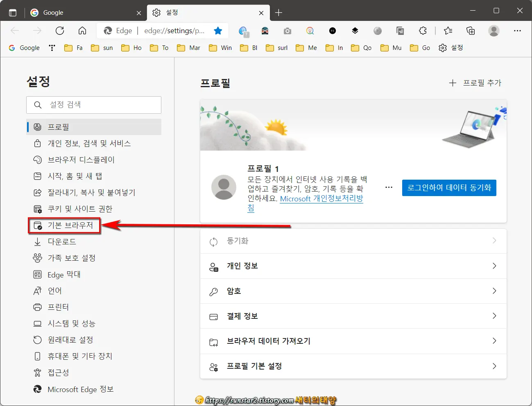Click 로그인하여 데이터 동기화 button
Image resolution: width=532 pixels, height=406 pixels.
(449, 188)
